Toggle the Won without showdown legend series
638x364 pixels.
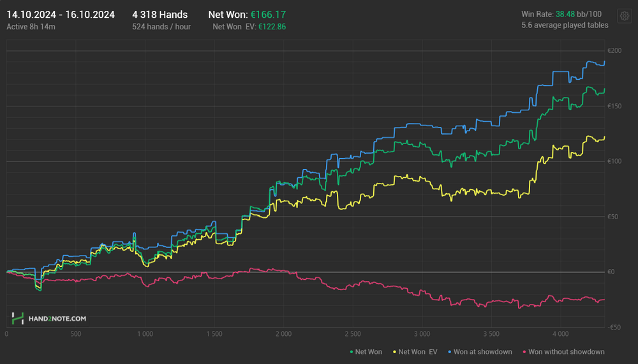pyautogui.click(x=563, y=352)
